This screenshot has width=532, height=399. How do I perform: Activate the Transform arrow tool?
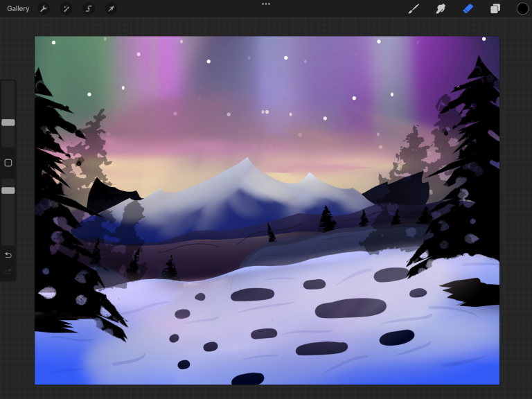pos(111,9)
